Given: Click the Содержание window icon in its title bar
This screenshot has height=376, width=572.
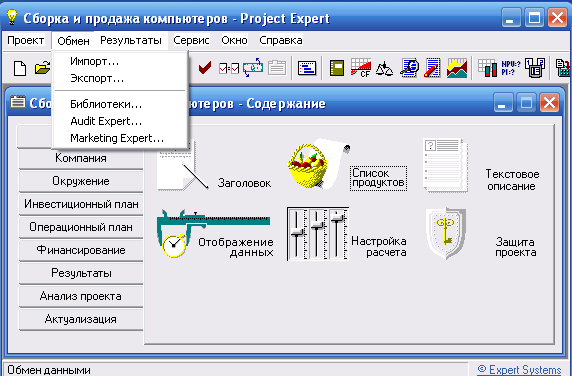Looking at the screenshot, I should 18,102.
